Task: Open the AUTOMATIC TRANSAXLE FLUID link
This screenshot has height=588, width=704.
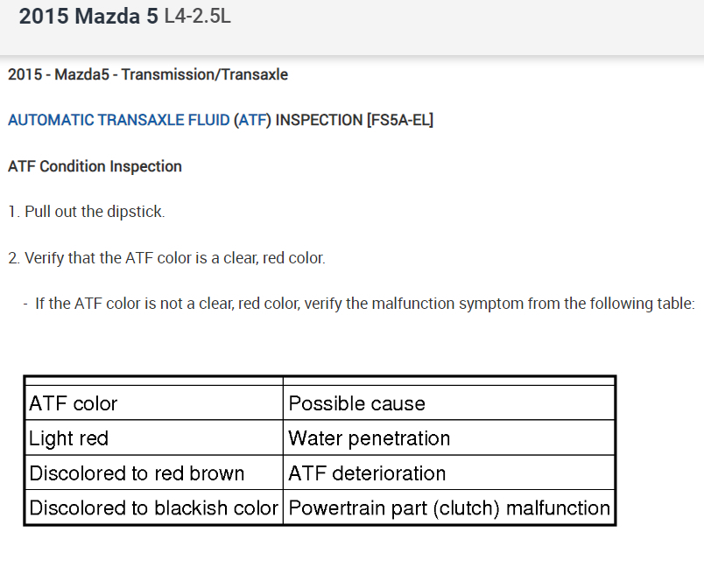Action: (x=119, y=120)
